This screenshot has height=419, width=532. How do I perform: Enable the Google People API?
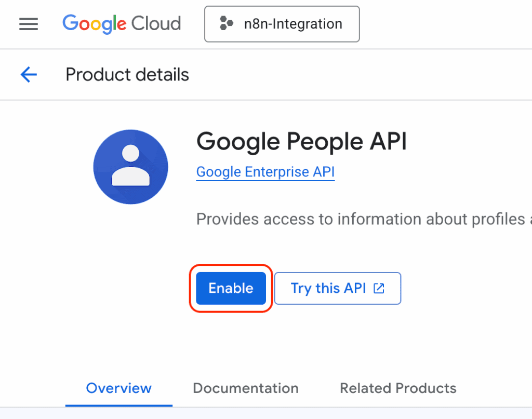tap(230, 288)
